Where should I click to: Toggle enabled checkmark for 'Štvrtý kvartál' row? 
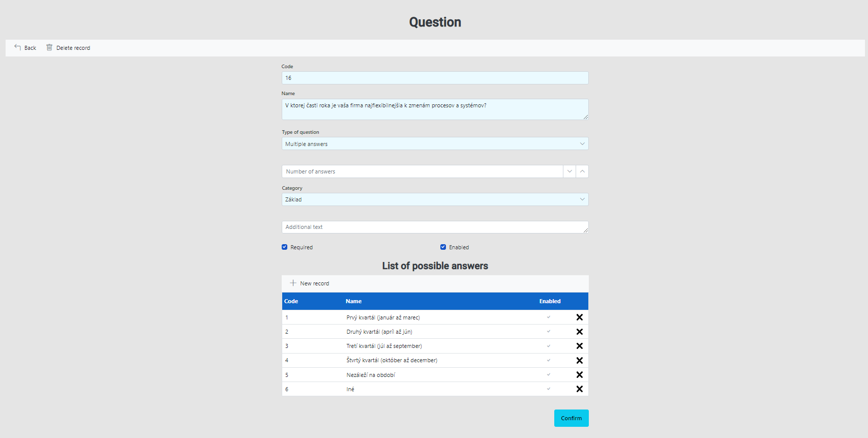pos(549,360)
